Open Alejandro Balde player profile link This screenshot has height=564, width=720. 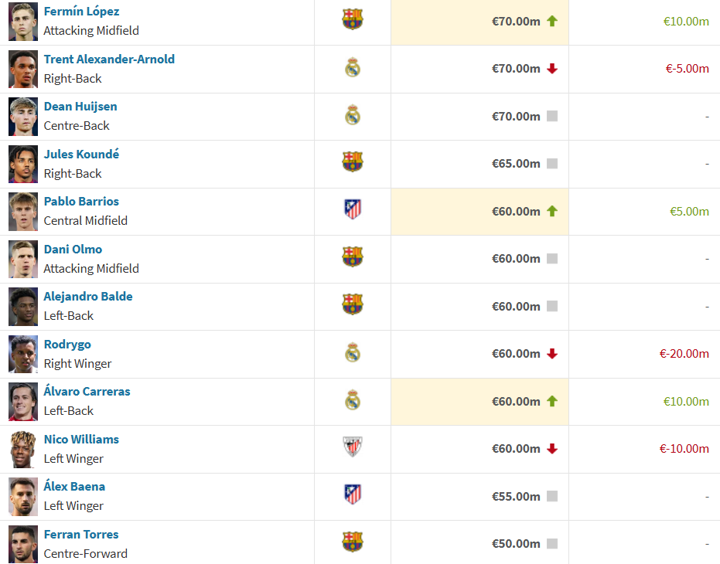pos(88,296)
